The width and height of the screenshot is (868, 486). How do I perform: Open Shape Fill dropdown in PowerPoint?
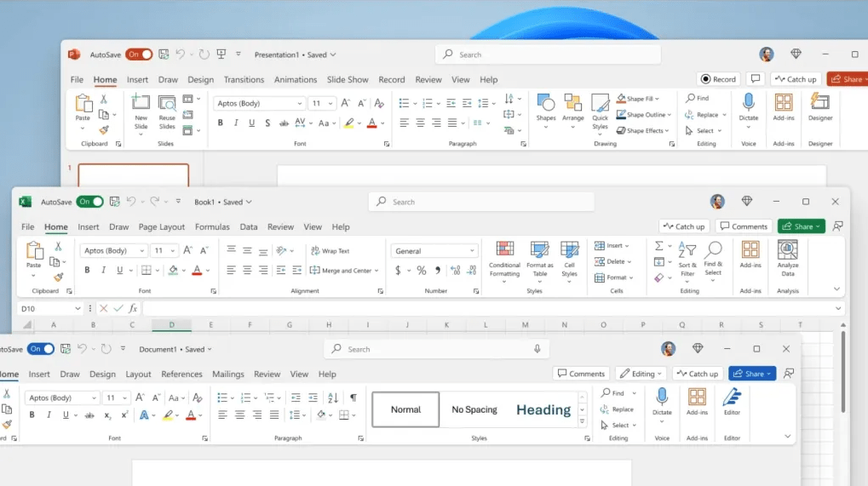pos(657,99)
